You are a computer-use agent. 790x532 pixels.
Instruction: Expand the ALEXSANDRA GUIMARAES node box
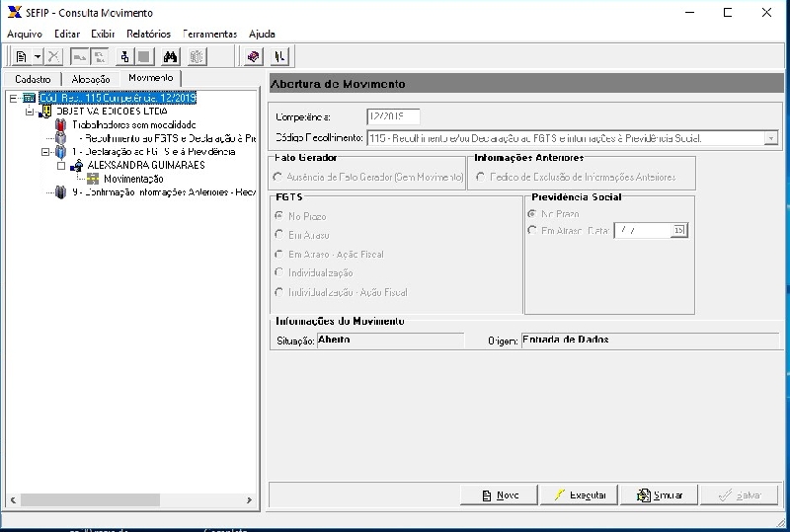61,165
